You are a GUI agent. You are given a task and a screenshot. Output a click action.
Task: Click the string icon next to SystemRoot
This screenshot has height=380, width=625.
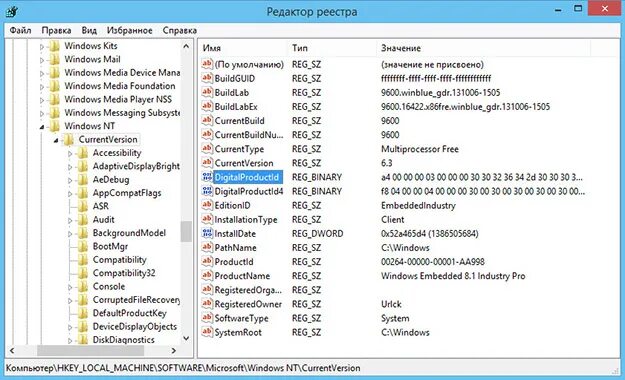pos(207,332)
